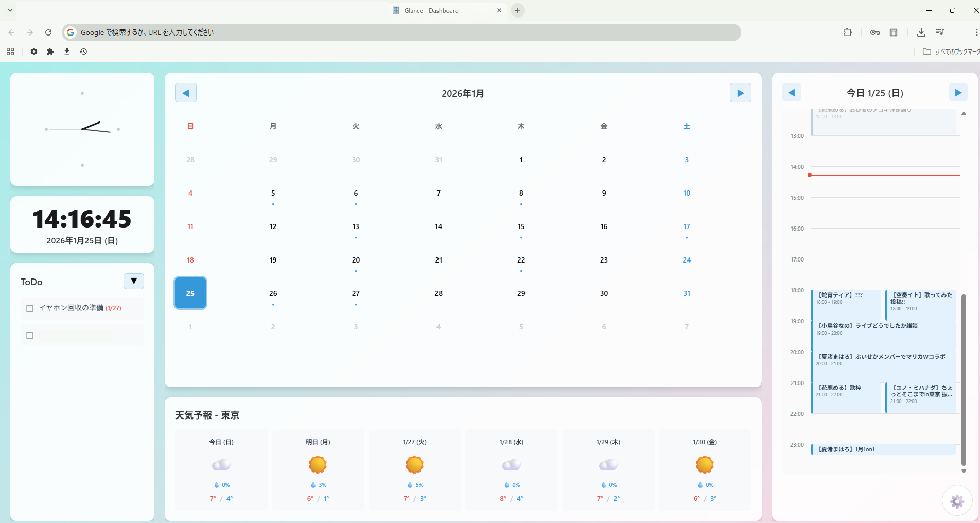Check off the イヤホン回収の準備 todo item

pos(29,308)
